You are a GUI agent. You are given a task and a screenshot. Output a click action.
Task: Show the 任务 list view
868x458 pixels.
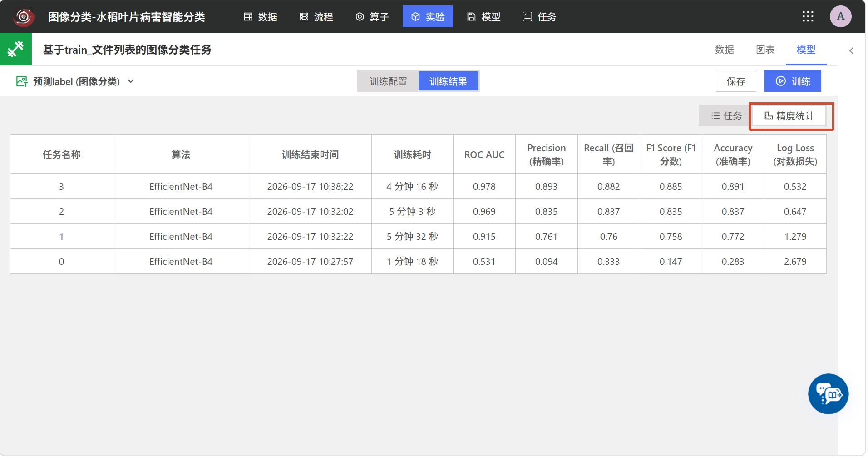click(x=726, y=116)
